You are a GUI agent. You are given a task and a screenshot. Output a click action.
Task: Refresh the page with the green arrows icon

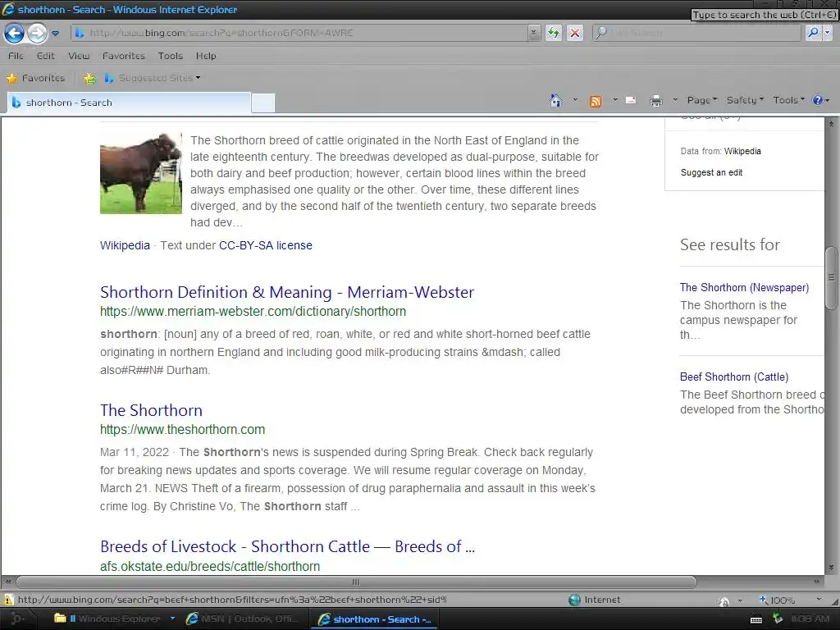(x=554, y=33)
